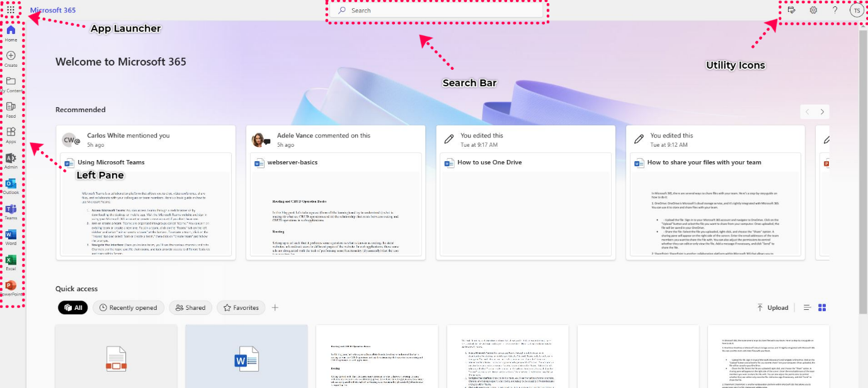Select the All quick access filter
This screenshot has width=868, height=388.
pyautogui.click(x=73, y=307)
